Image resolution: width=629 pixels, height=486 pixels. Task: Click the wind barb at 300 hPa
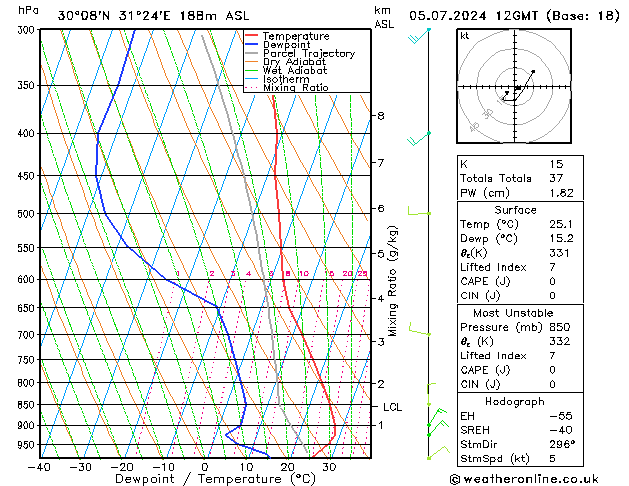click(419, 36)
